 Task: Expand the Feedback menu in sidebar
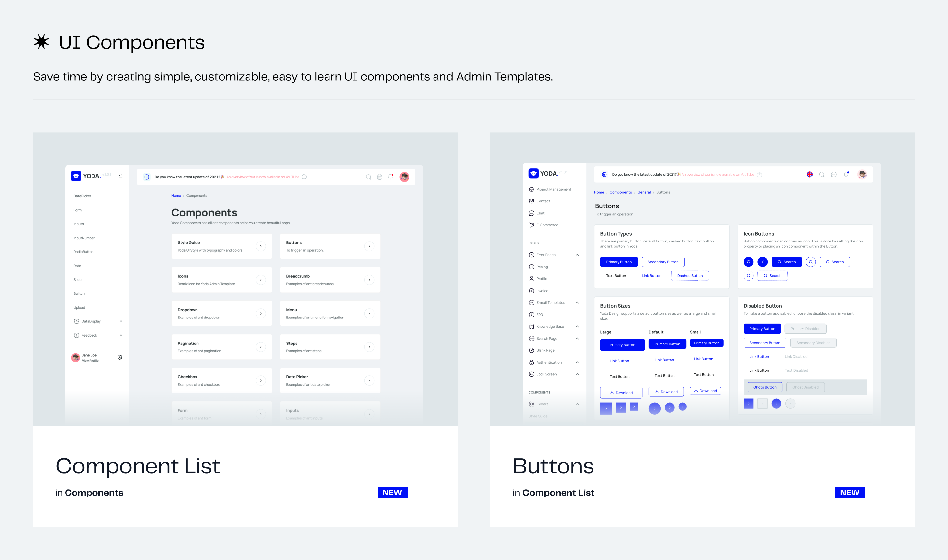tap(98, 336)
